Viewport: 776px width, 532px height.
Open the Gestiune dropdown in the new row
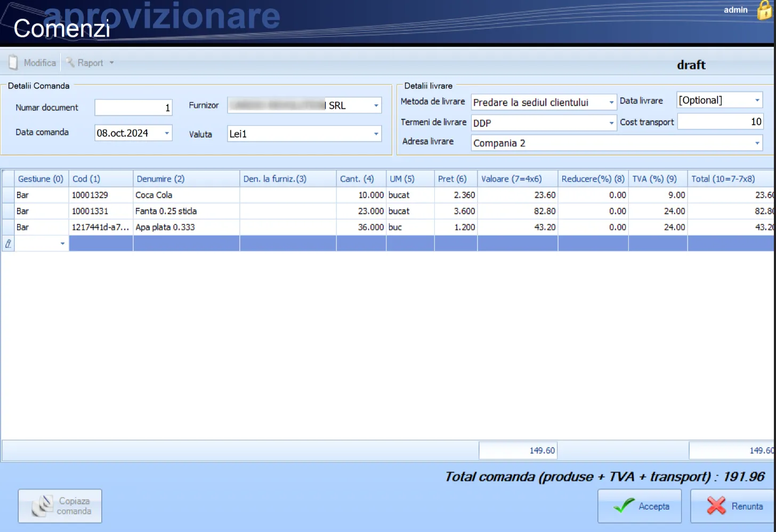pyautogui.click(x=62, y=244)
